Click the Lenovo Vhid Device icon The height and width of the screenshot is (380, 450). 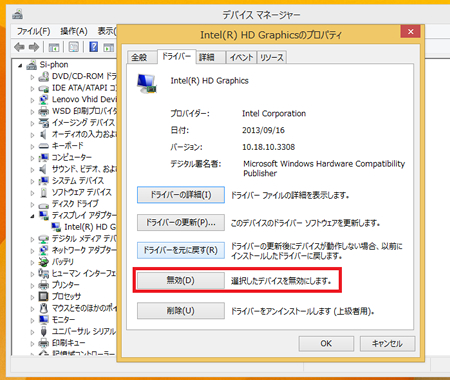click(44, 100)
